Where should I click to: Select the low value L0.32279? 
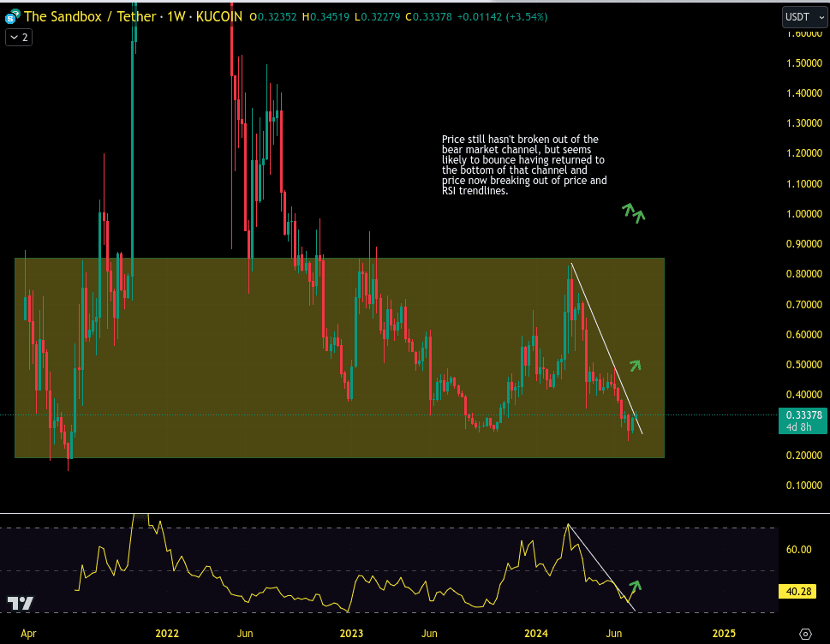pos(377,17)
